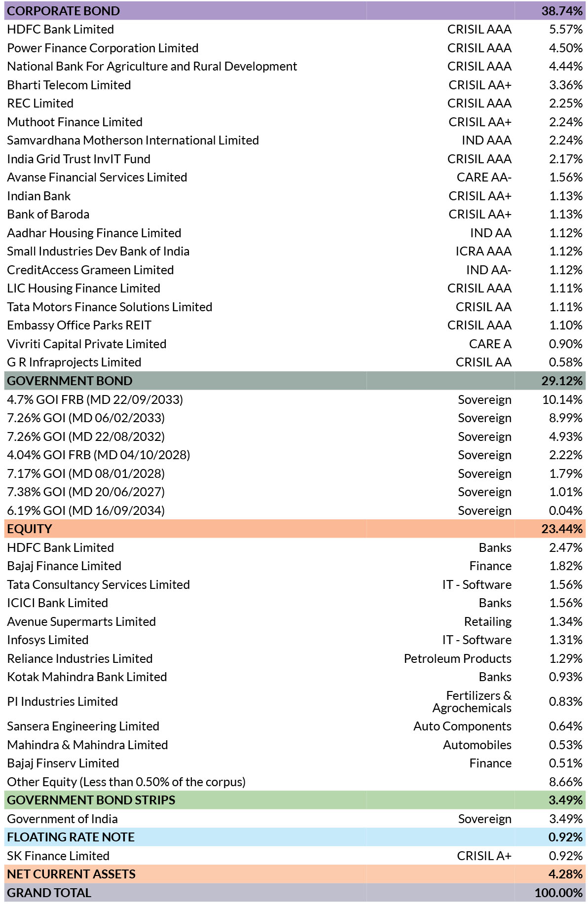
Task: Select the Bajaj Finance Limited row
Action: 64,566
